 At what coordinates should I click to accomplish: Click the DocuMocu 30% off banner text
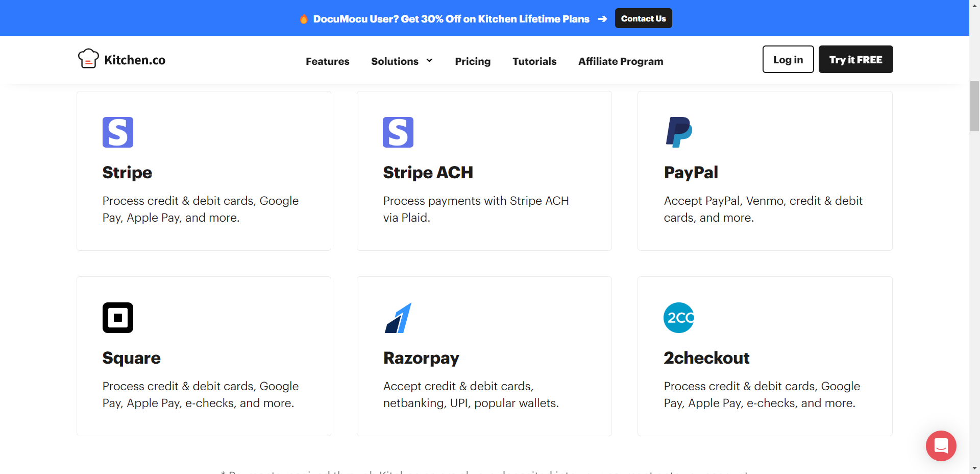[x=451, y=19]
